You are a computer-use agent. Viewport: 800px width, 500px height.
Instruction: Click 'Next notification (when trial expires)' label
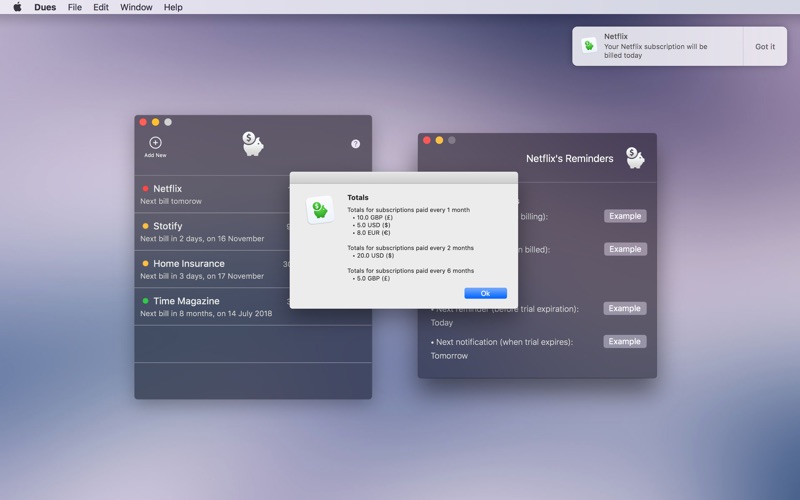click(x=502, y=342)
